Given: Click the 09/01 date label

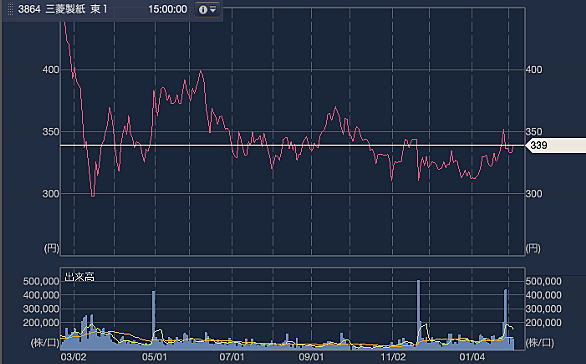Looking at the screenshot, I should 311,357.
